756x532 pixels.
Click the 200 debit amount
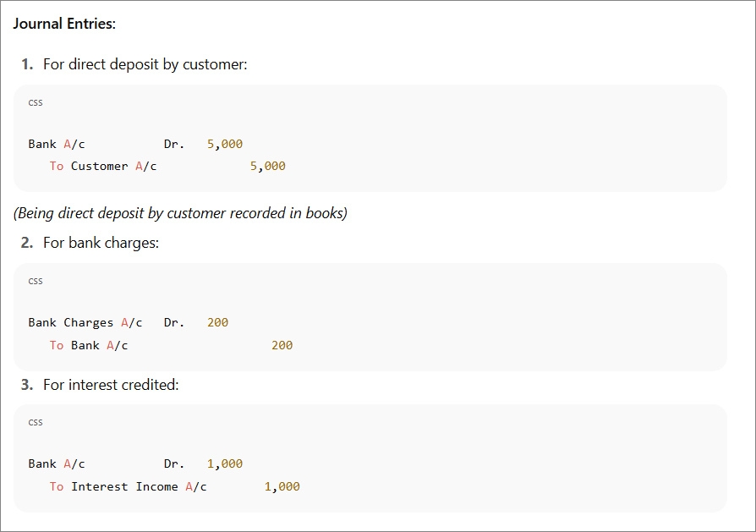pyautogui.click(x=218, y=323)
